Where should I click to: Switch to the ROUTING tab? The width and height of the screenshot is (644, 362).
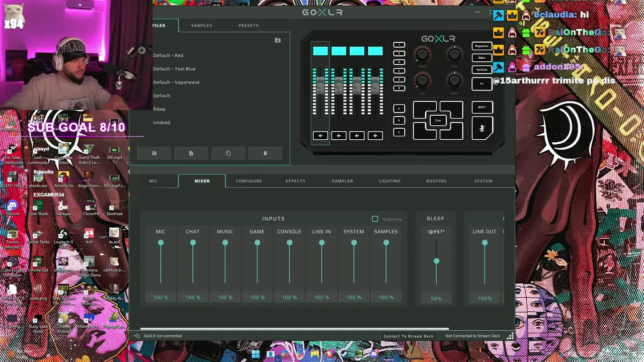pyautogui.click(x=437, y=181)
